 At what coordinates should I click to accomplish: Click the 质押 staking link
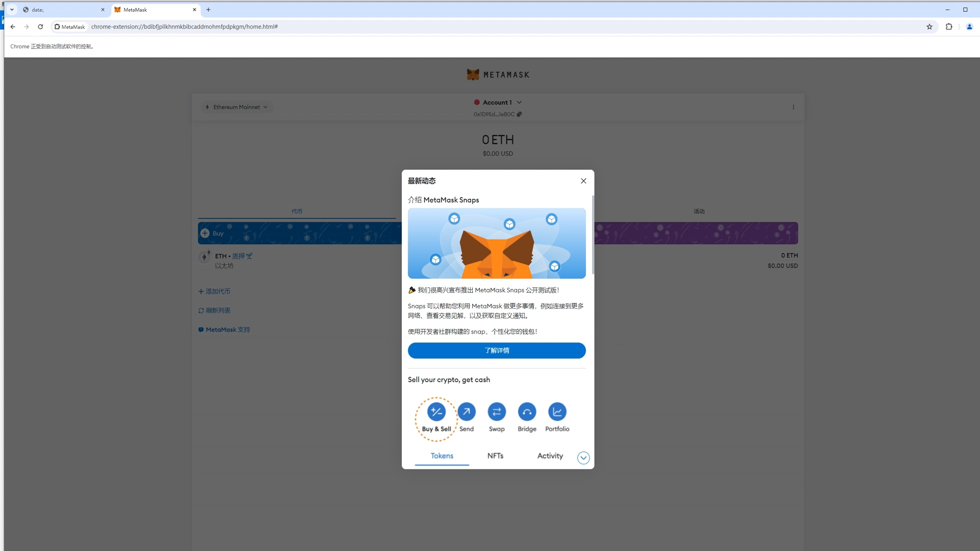pyautogui.click(x=242, y=256)
